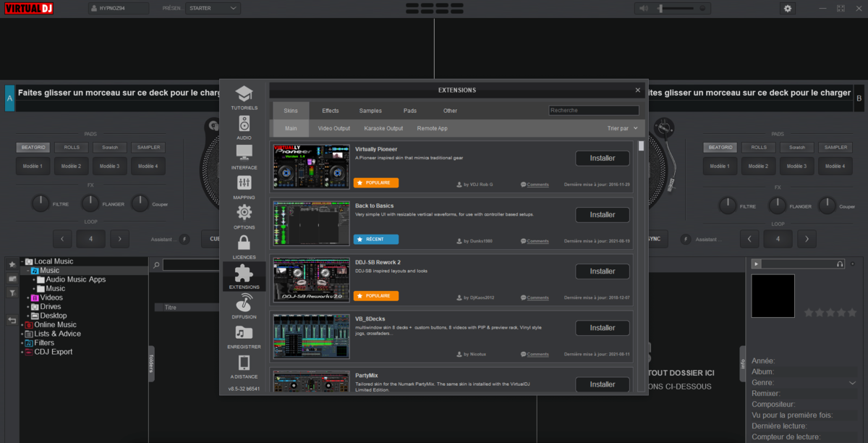Click left deck Assistant lightning icon

pos(184,239)
